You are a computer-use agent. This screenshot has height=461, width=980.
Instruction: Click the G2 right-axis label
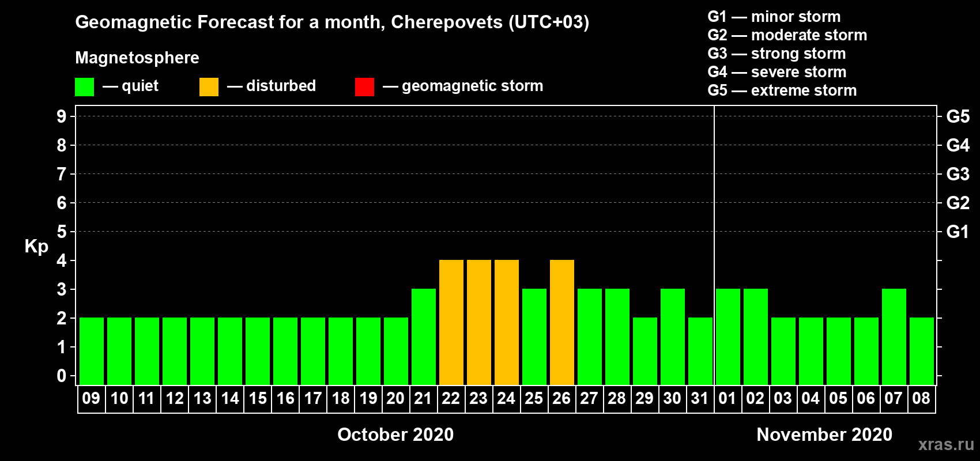tap(958, 203)
